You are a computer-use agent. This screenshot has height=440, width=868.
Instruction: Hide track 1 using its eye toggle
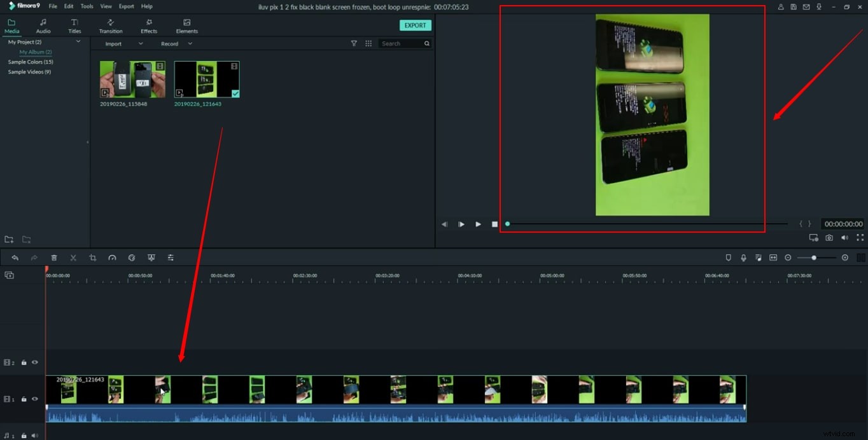pyautogui.click(x=35, y=399)
